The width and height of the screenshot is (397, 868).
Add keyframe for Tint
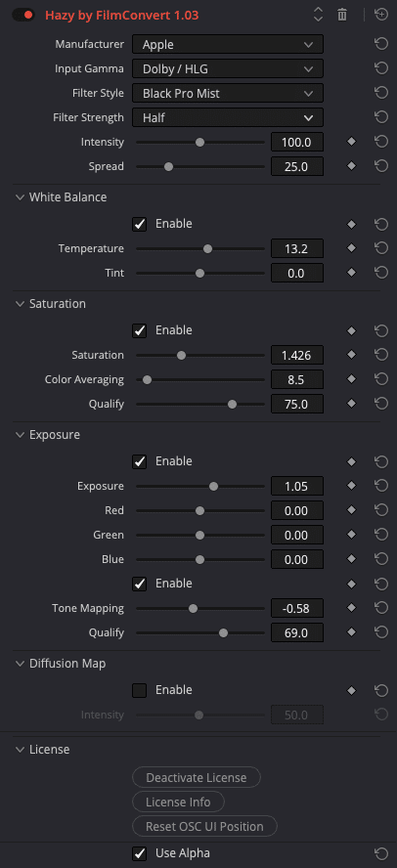coord(351,273)
